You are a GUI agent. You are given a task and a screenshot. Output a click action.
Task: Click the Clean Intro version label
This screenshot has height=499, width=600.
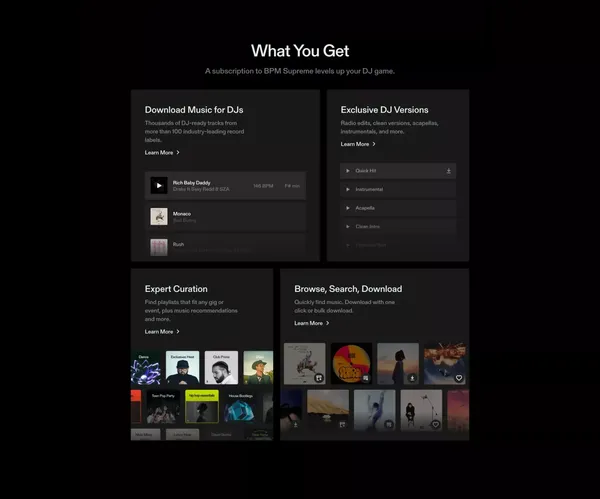coord(368,227)
